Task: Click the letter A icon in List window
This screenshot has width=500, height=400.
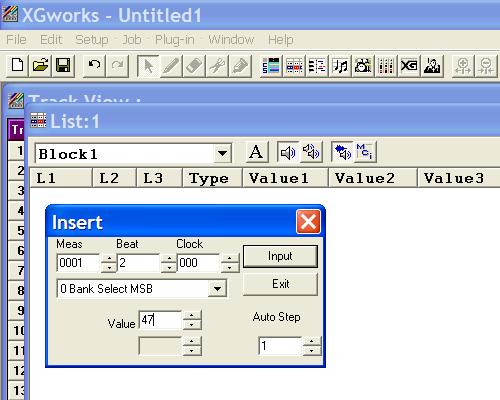Action: [x=256, y=152]
